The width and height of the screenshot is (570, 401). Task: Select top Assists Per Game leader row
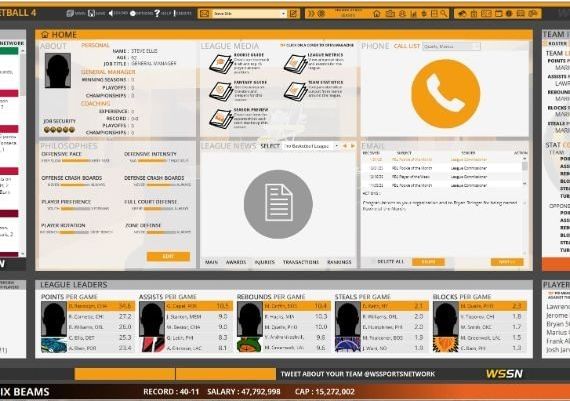tap(199, 306)
